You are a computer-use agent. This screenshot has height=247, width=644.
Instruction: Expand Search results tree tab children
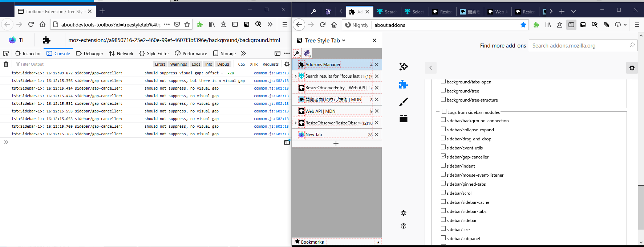click(296, 76)
